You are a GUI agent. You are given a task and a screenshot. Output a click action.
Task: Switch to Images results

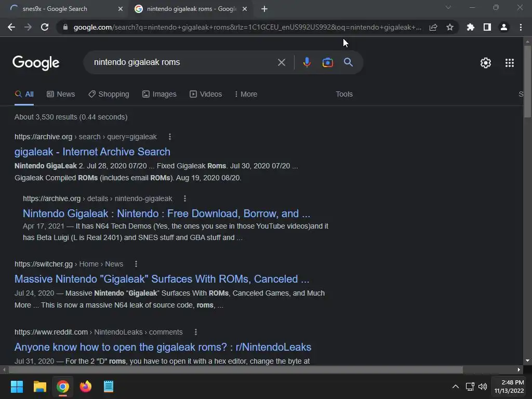(159, 95)
